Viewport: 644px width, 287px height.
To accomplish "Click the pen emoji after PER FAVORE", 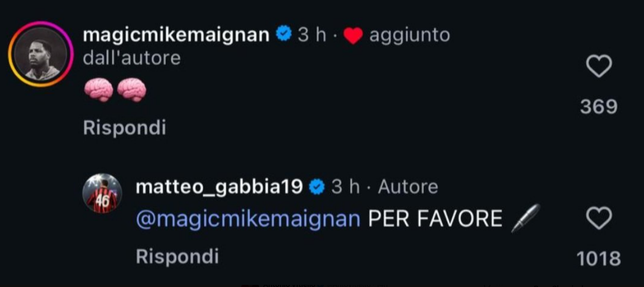I will coord(525,218).
